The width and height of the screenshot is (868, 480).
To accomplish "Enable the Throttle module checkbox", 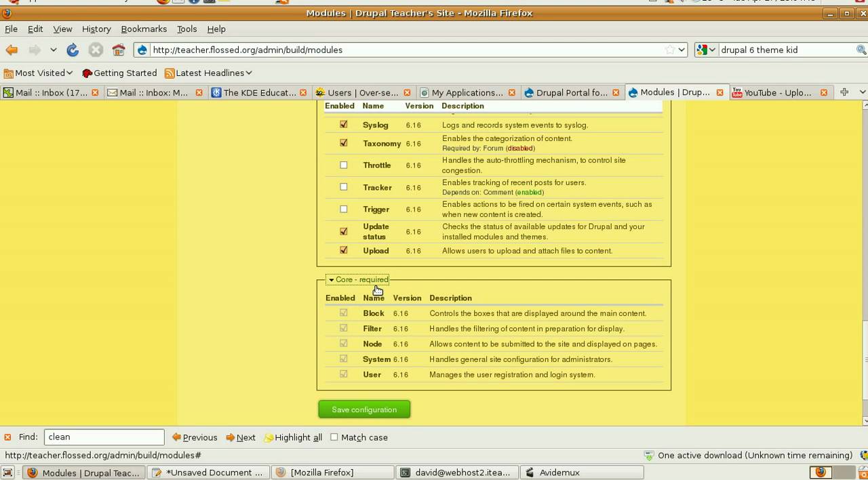I will coord(344,165).
